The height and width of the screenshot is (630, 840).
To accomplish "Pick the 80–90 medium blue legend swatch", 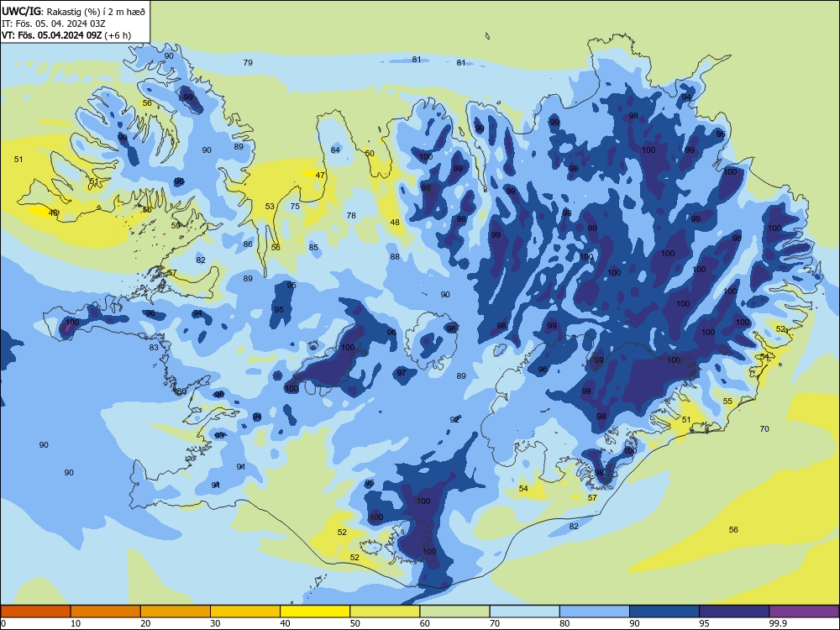I will [595, 612].
